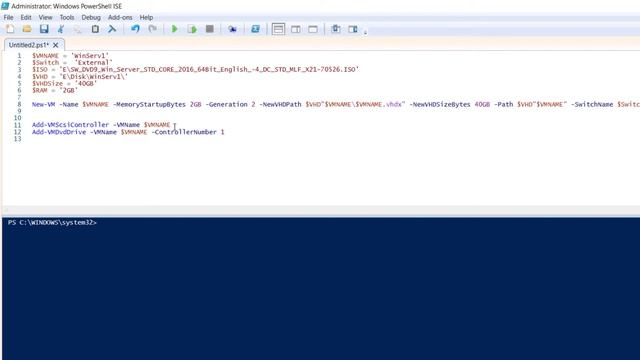Open the Debug menu

tap(91, 18)
